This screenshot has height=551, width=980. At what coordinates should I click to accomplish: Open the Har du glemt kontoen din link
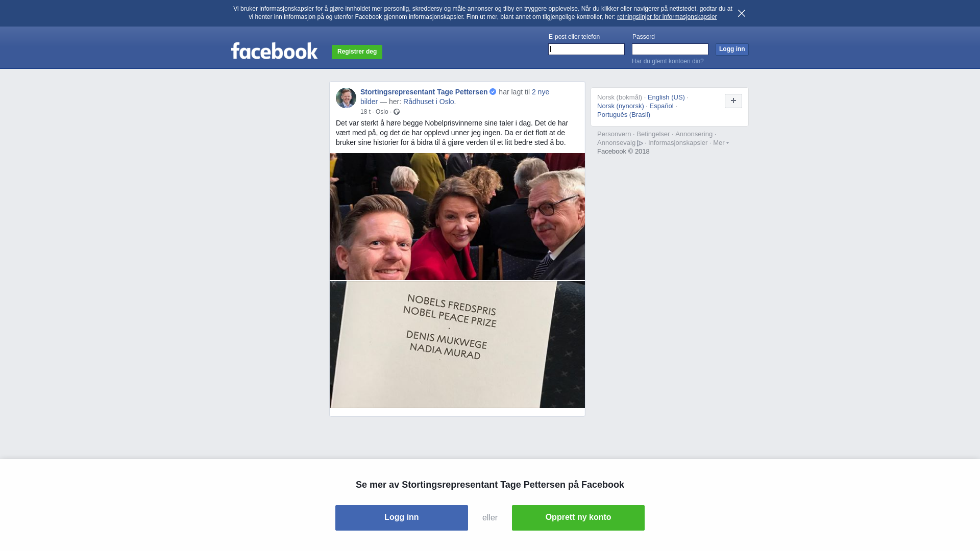coord(668,61)
